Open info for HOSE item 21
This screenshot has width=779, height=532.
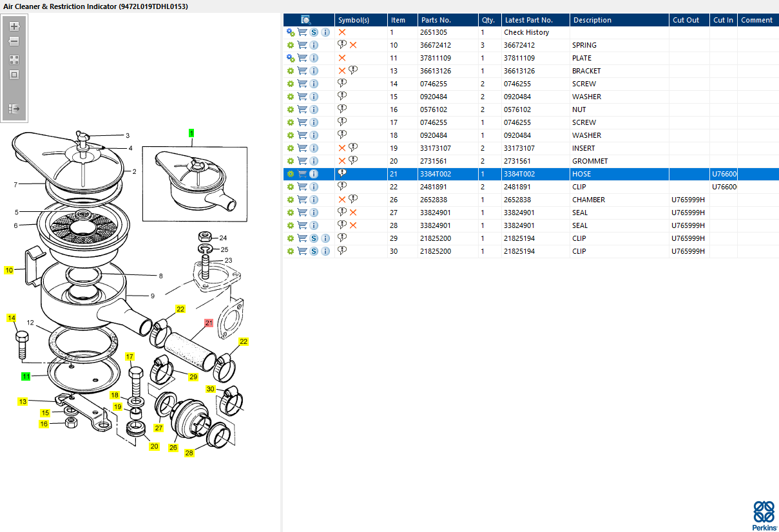point(314,174)
